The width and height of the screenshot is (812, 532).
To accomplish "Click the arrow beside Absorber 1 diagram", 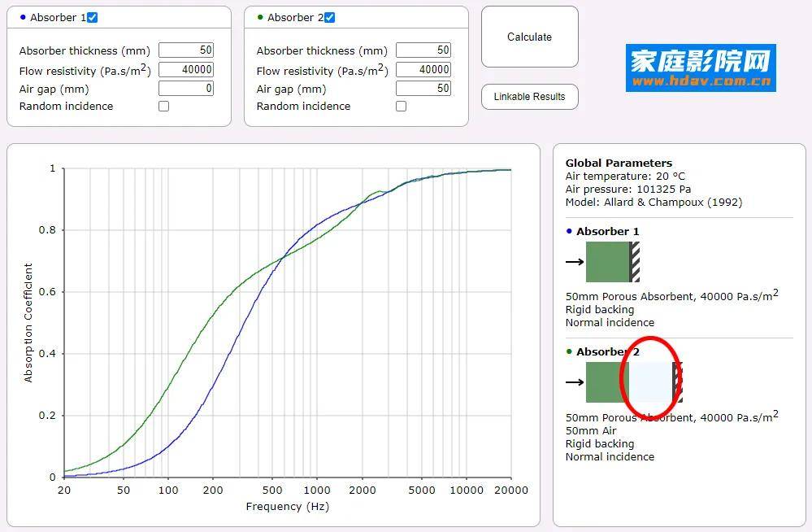I will point(575,262).
